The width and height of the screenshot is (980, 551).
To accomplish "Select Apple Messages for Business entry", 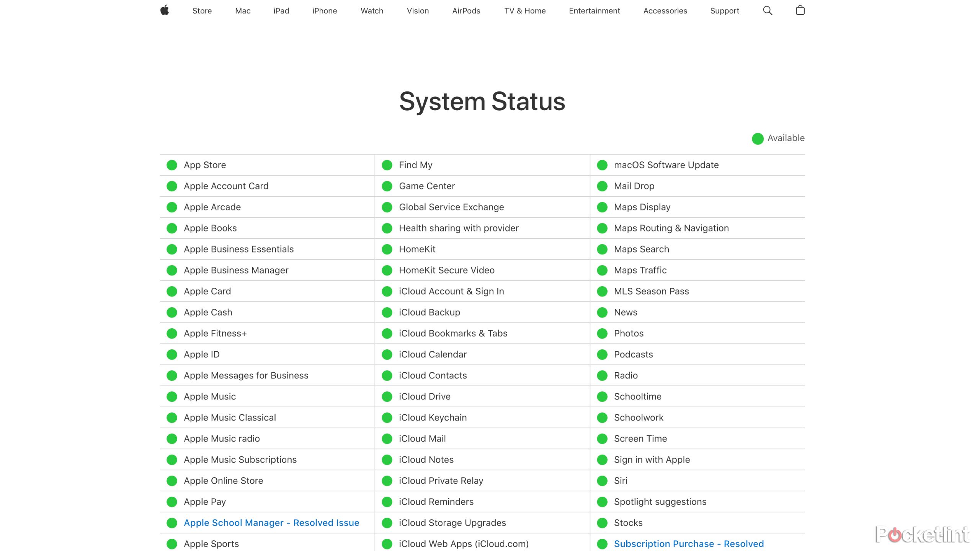I will [x=267, y=375].
